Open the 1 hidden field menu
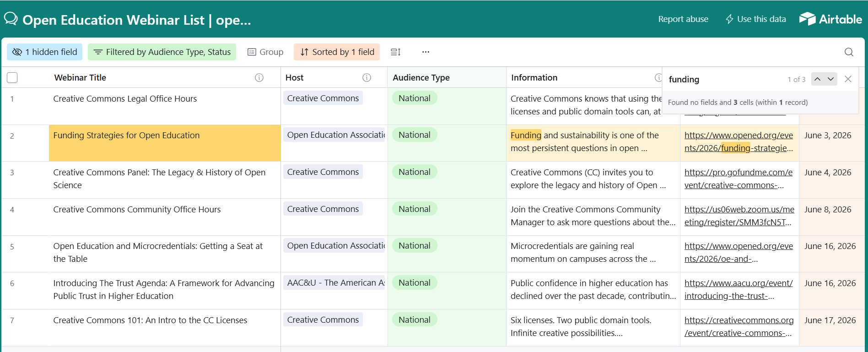Viewport: 868px width, 352px height. 44,52
